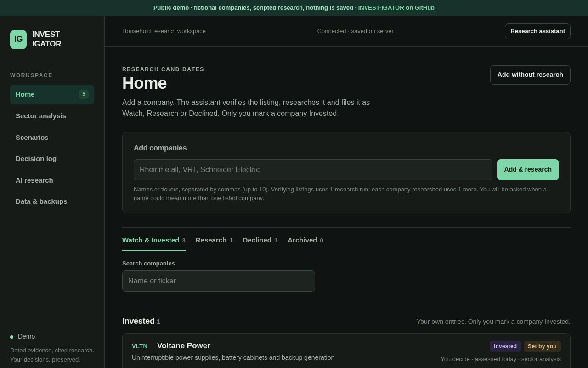Viewport: 588px width, 368px height.
Task: Switch to the Research tab
Action: [214, 240]
